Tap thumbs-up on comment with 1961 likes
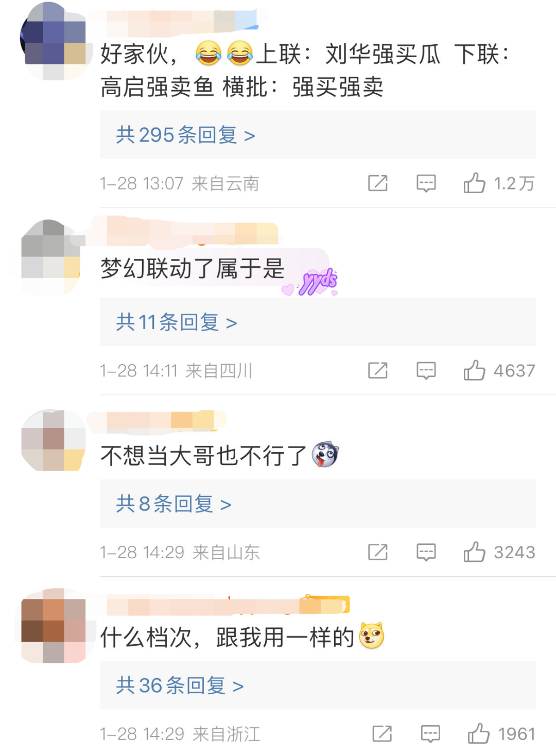Viewport: 556px width, 756px height. click(x=478, y=733)
